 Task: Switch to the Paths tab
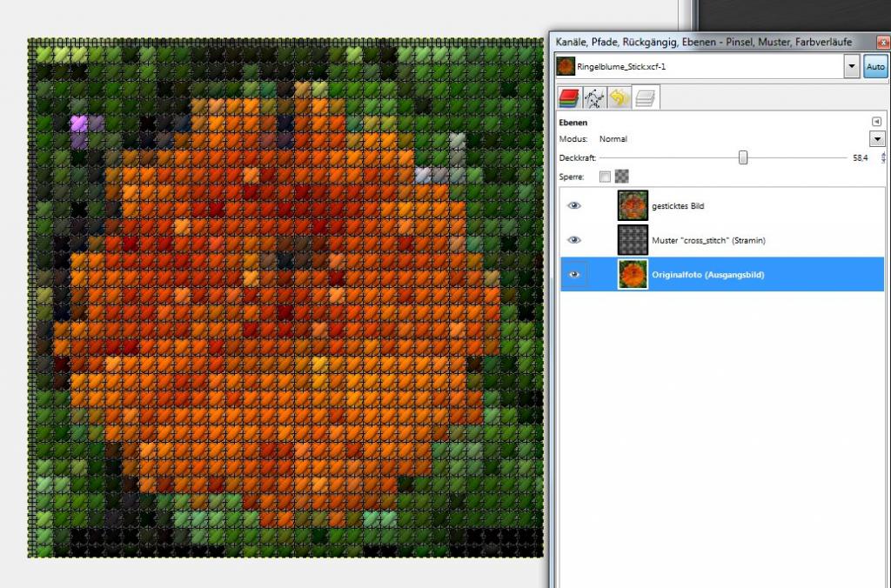pos(594,97)
